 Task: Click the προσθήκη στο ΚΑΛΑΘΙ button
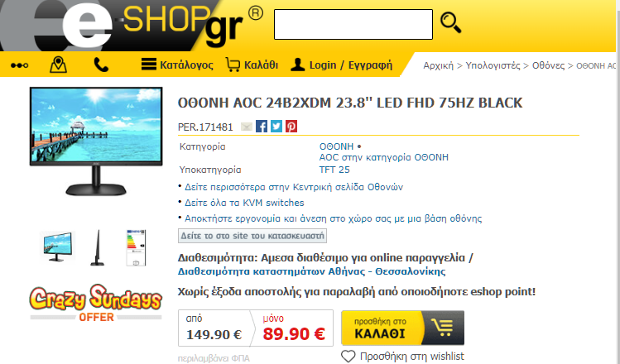pos(402,328)
